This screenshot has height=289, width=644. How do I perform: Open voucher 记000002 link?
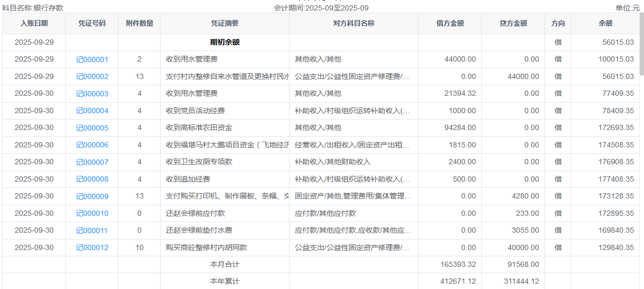92,77
